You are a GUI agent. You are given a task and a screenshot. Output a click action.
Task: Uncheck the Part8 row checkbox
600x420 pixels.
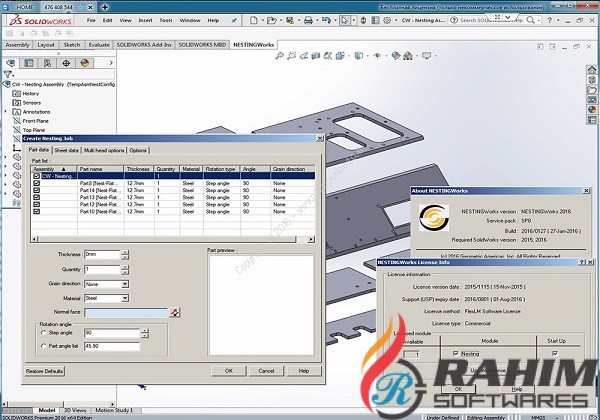click(x=37, y=183)
